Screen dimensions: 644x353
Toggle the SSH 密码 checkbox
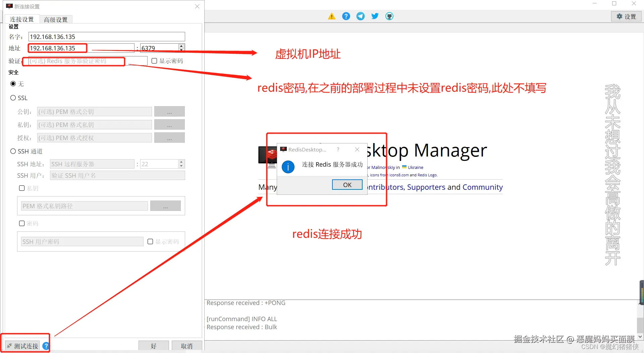(x=22, y=223)
